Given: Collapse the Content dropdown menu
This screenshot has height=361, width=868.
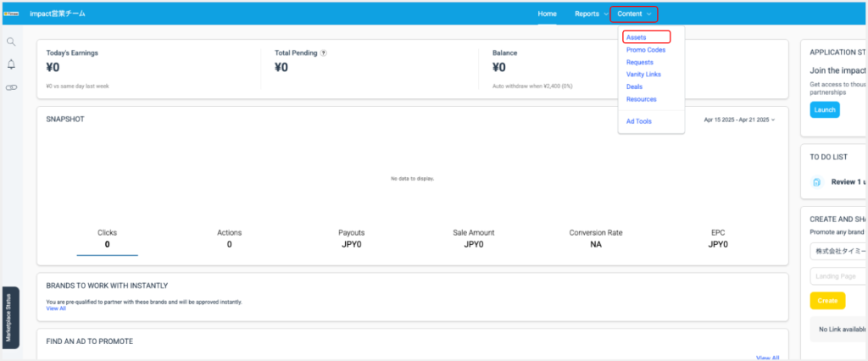Looking at the screenshot, I should tap(634, 14).
